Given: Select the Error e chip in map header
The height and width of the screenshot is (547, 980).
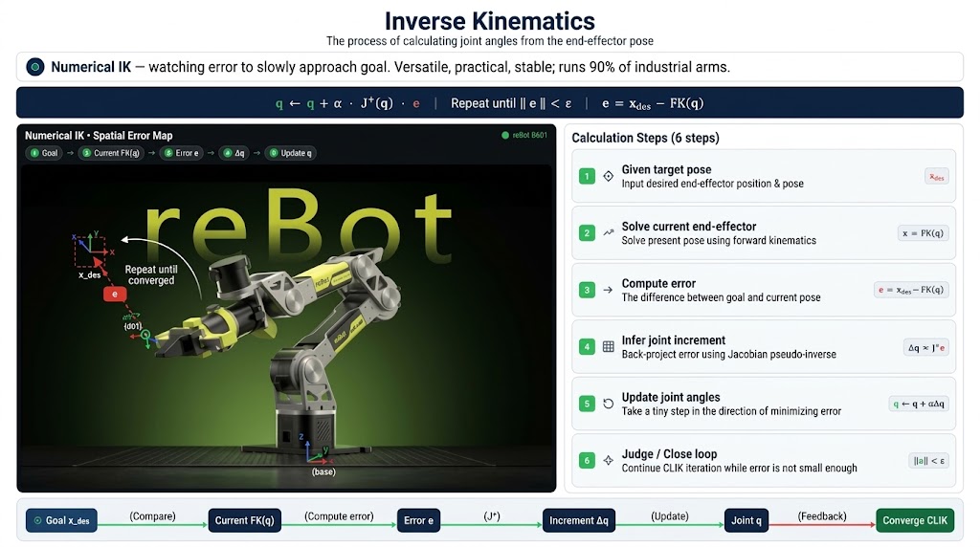Looking at the screenshot, I should (x=181, y=153).
